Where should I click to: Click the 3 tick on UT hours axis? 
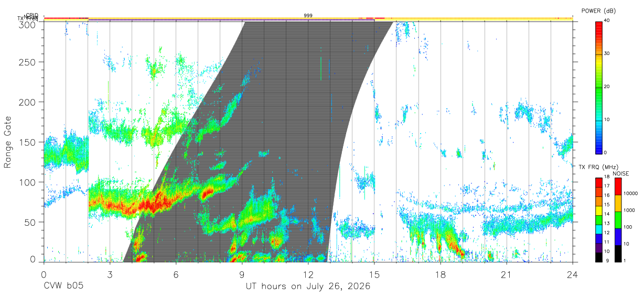tap(110, 274)
